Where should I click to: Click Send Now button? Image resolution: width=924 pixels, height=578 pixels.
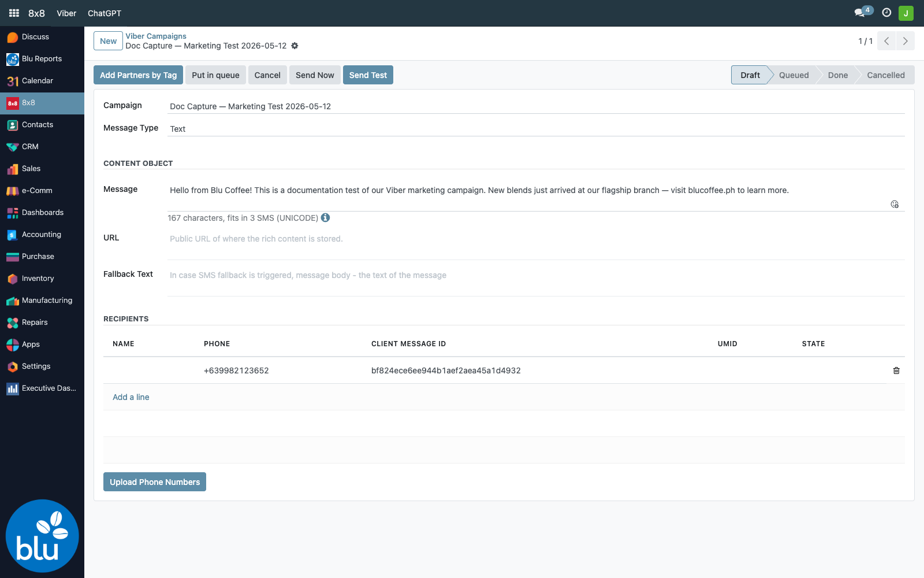pos(315,75)
